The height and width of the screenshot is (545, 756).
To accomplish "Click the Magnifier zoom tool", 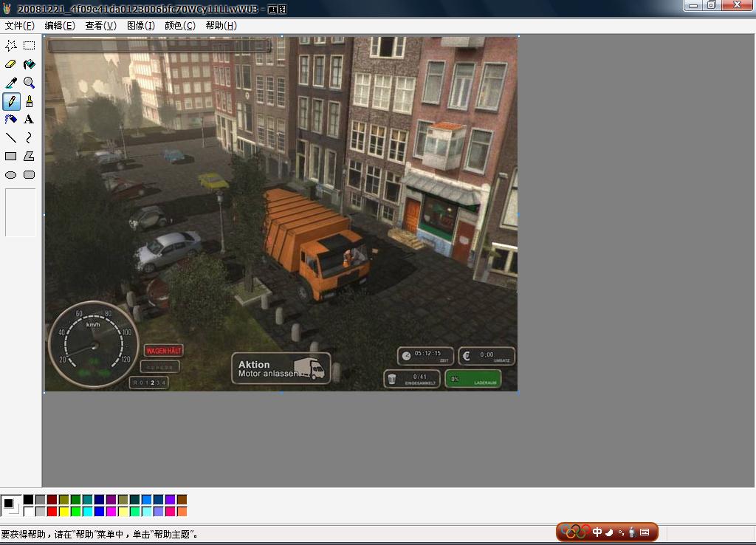I will (29, 83).
